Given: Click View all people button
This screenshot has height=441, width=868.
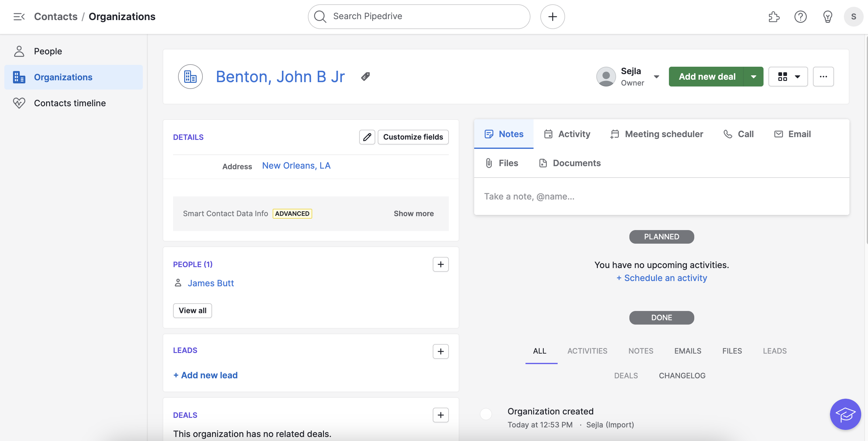Looking at the screenshot, I should (192, 310).
